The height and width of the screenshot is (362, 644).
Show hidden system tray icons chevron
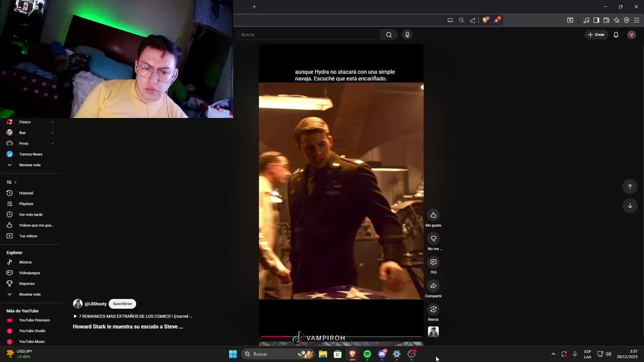point(553,354)
